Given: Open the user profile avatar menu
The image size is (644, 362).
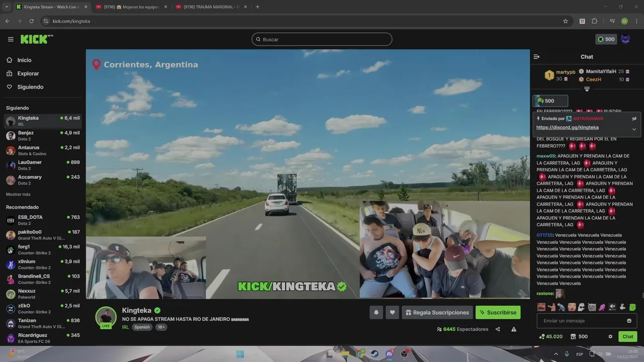Looking at the screenshot, I should pyautogui.click(x=625, y=39).
